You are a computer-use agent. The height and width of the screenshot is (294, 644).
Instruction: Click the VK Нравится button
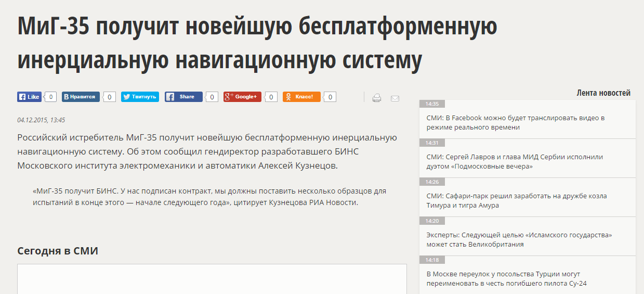click(x=81, y=97)
